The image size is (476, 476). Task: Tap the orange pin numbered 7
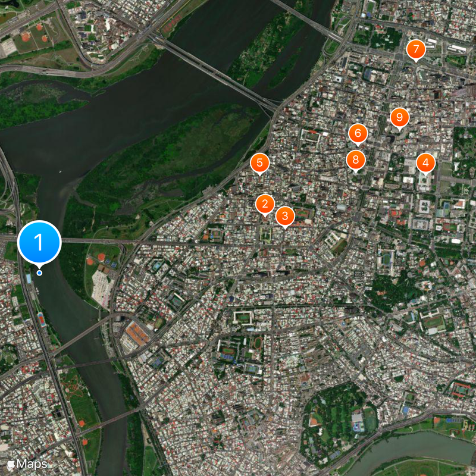pos(416,49)
